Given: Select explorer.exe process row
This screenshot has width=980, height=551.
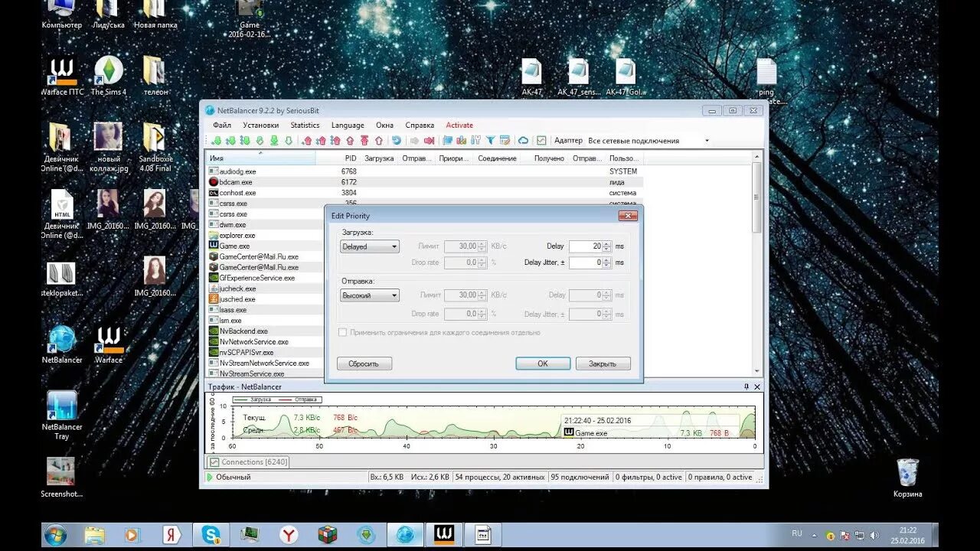Looking at the screenshot, I should (266, 236).
